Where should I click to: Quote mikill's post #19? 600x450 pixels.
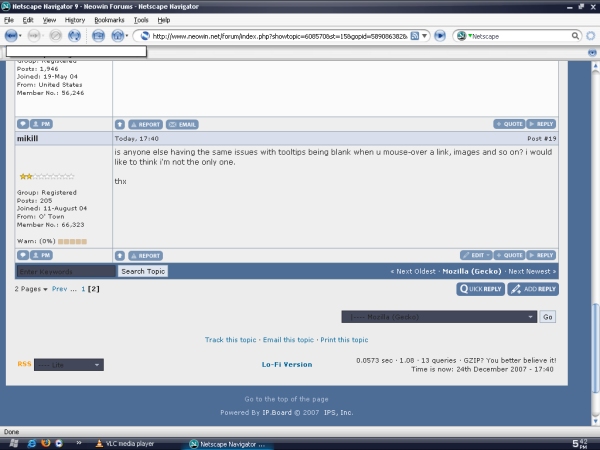509,255
